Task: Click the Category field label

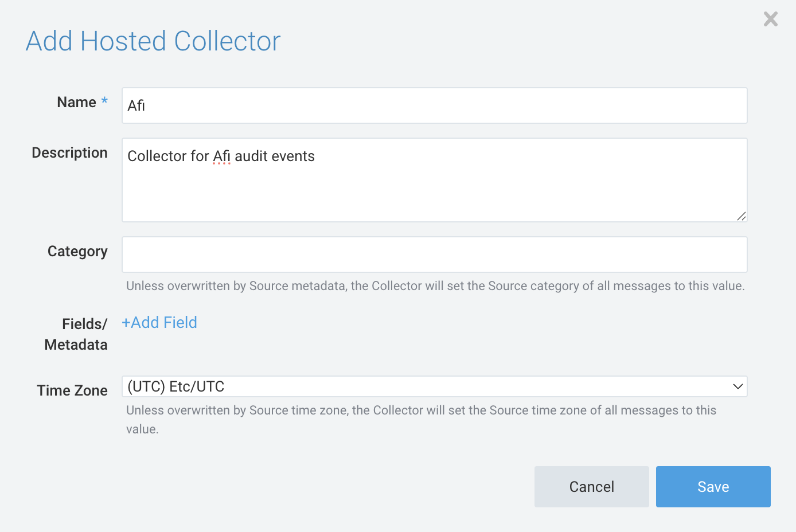Action: coord(77,252)
